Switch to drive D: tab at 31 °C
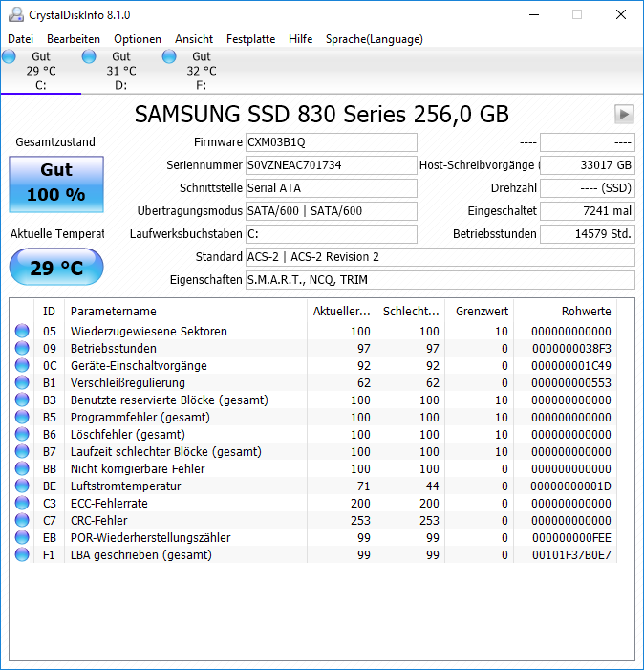Screen dimensions: 644x670 click(121, 71)
